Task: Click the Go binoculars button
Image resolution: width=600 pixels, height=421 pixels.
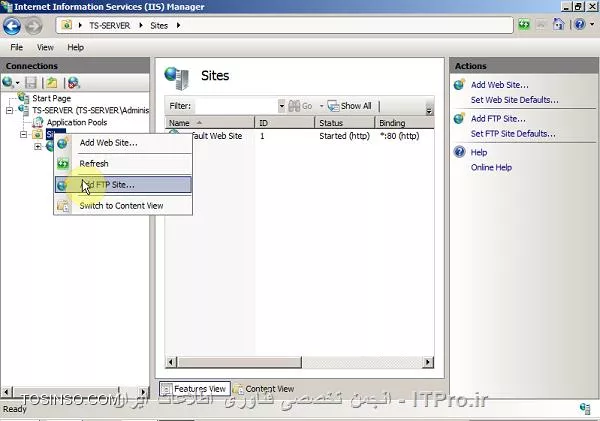Action: [300, 106]
